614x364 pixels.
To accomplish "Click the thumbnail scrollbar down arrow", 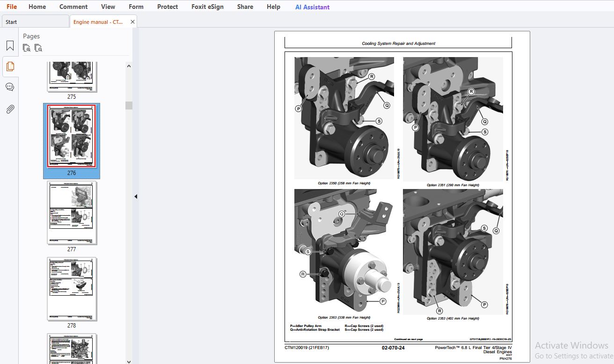I will pos(129,361).
